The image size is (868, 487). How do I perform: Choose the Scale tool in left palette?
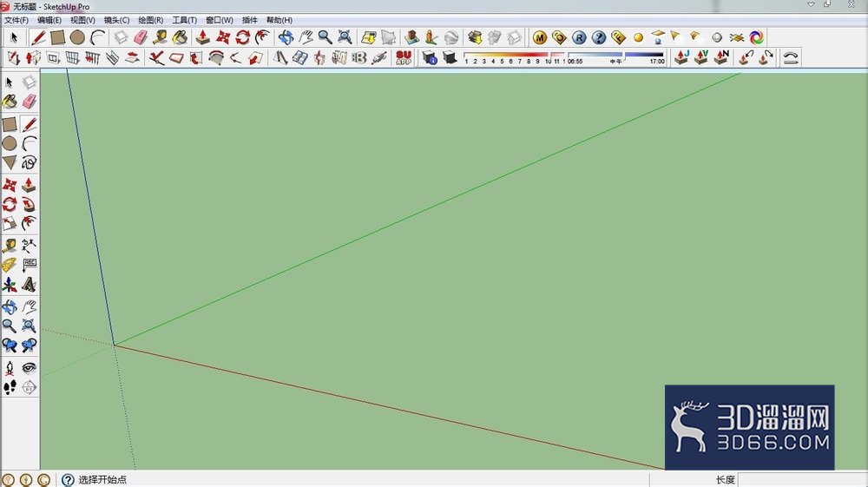pyautogui.click(x=10, y=224)
